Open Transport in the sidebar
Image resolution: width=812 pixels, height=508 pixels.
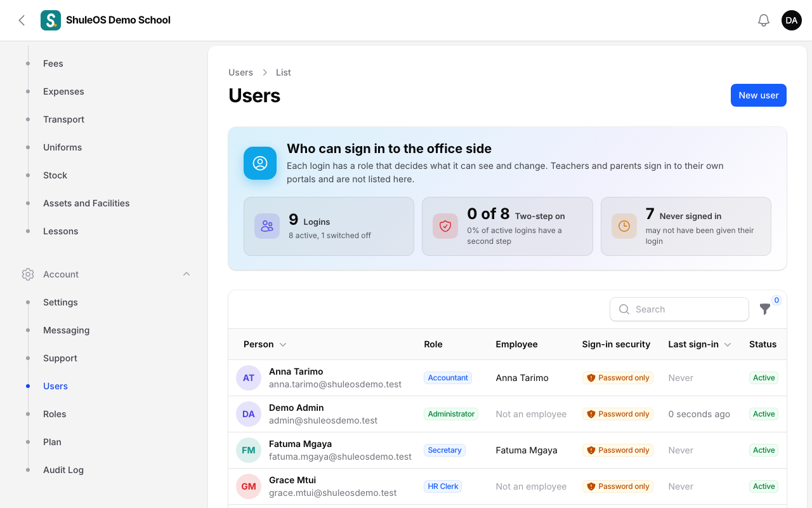click(x=63, y=119)
